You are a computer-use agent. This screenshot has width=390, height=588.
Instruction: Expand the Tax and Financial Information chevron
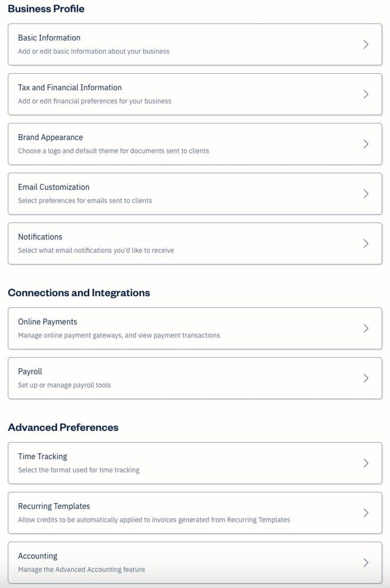(x=366, y=94)
